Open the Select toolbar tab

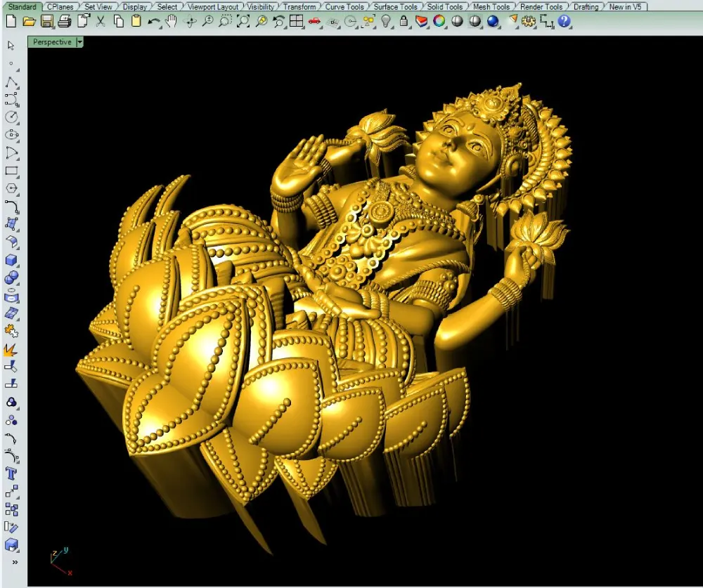(x=167, y=7)
